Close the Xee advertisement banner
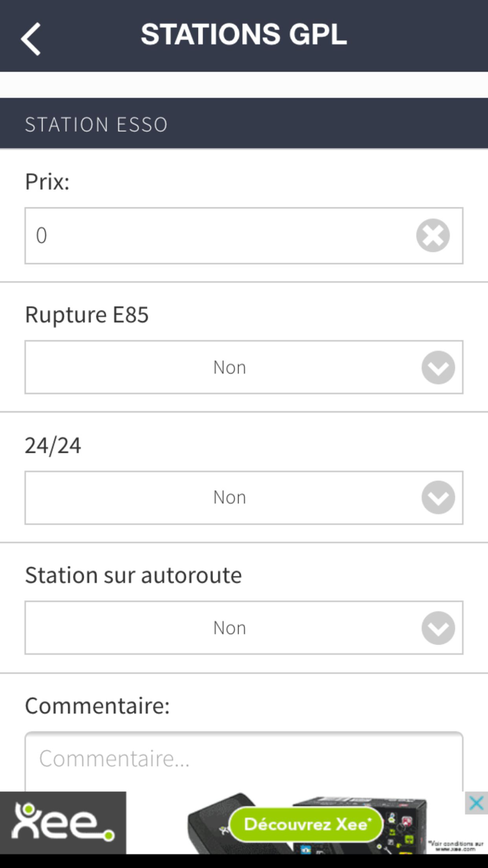Image resolution: width=488 pixels, height=868 pixels. (476, 803)
